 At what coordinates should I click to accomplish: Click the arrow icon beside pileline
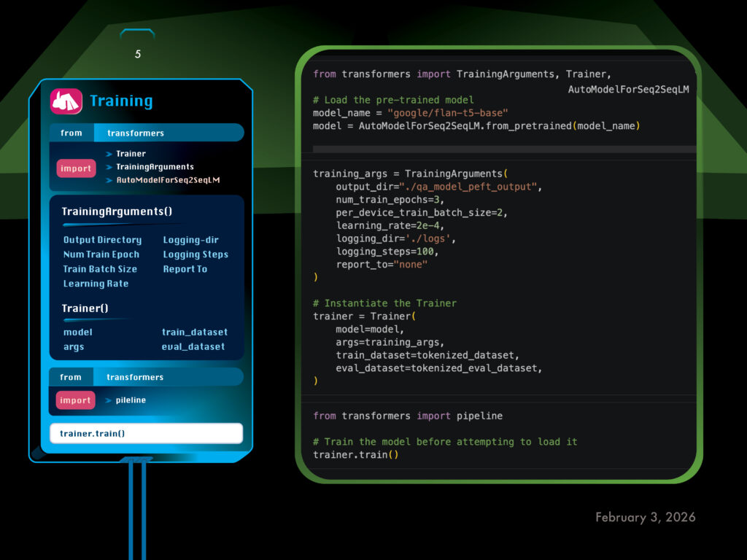[x=108, y=400]
